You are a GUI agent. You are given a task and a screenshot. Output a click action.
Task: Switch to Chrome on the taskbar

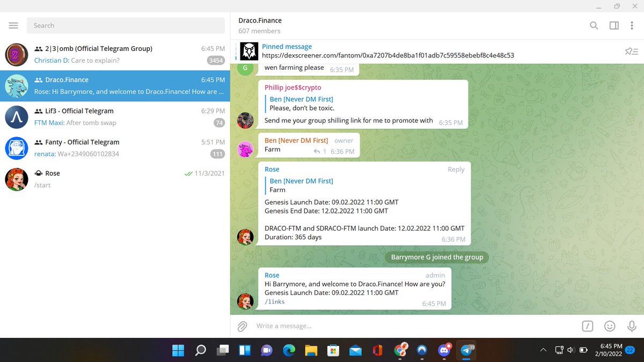[x=400, y=350]
